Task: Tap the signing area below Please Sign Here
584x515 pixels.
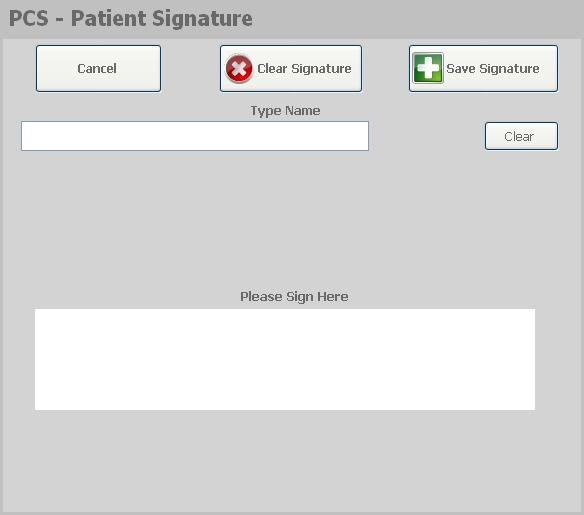Action: pos(285,359)
